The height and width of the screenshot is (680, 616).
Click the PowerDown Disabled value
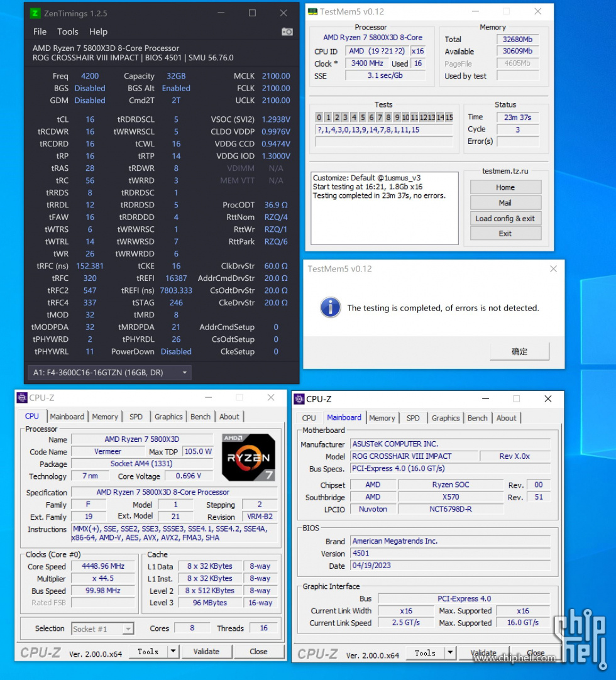[x=176, y=351]
